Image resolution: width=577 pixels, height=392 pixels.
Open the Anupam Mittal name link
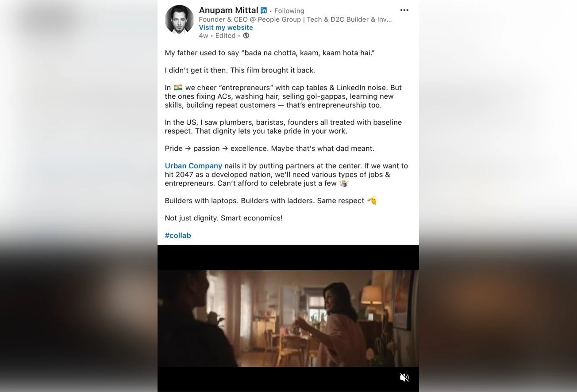click(228, 10)
